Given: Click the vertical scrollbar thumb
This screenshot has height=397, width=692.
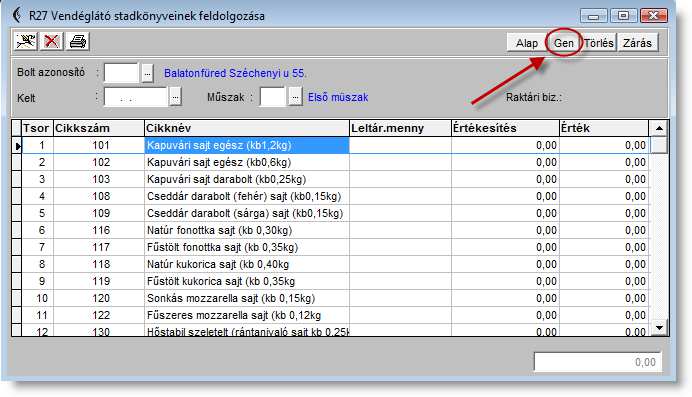Looking at the screenshot, I should click(x=659, y=145).
